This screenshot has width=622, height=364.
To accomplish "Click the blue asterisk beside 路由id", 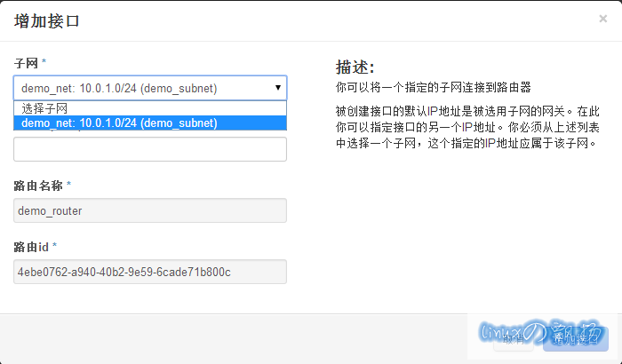I will click(x=54, y=245).
